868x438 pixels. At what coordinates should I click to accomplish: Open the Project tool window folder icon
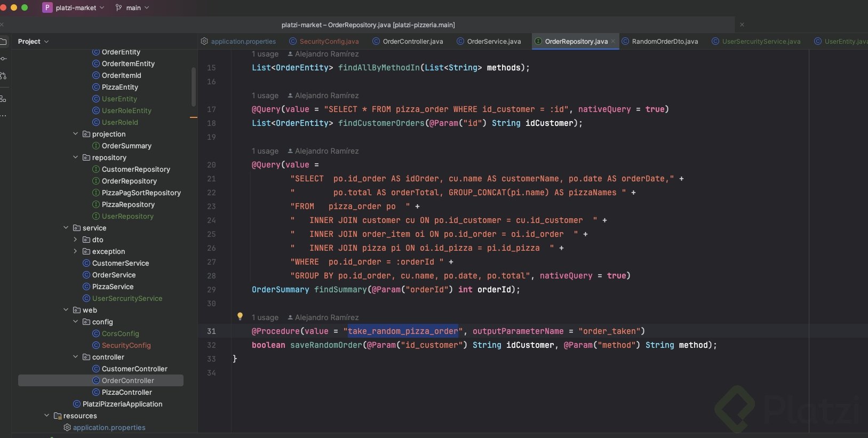click(3, 42)
